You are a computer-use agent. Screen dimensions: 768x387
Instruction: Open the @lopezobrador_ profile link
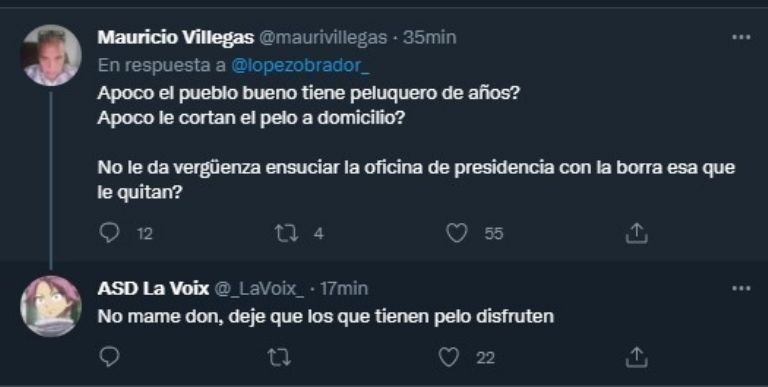point(300,66)
